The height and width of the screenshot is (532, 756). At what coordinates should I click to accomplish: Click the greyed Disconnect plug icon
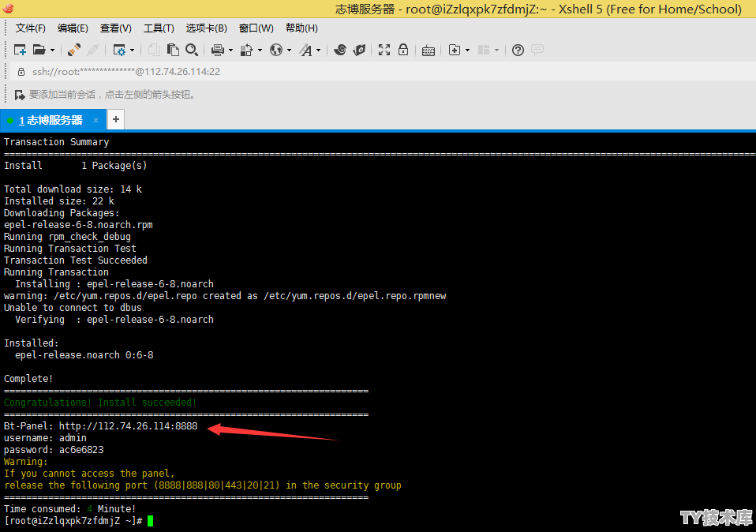93,50
